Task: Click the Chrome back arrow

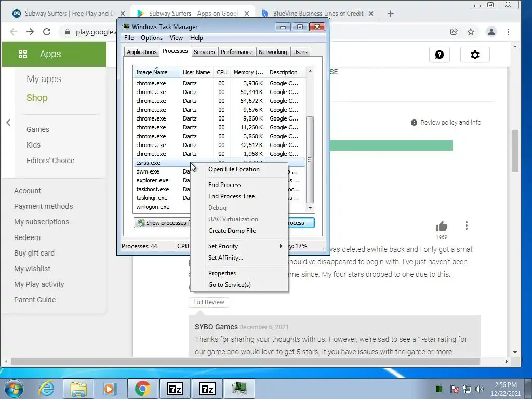Action: (x=14, y=32)
